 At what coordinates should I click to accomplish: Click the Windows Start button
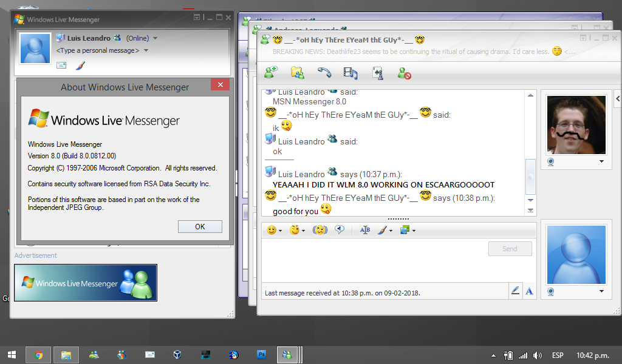click(x=12, y=355)
